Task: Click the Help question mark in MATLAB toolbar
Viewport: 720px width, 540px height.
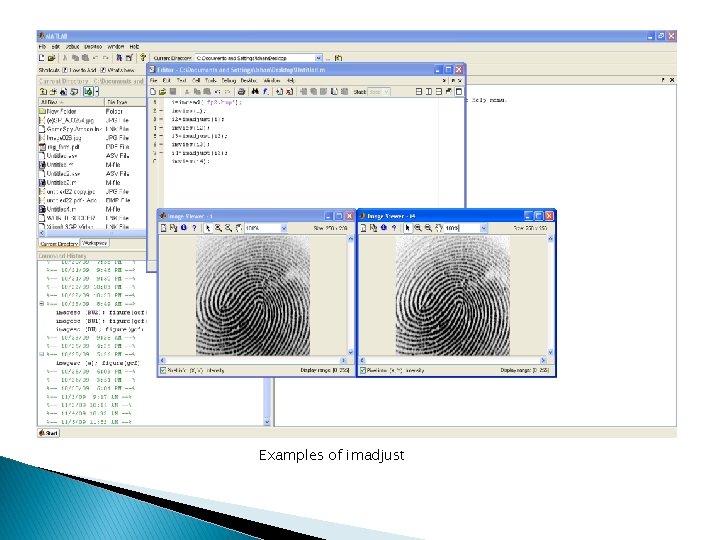Action: tap(143, 57)
